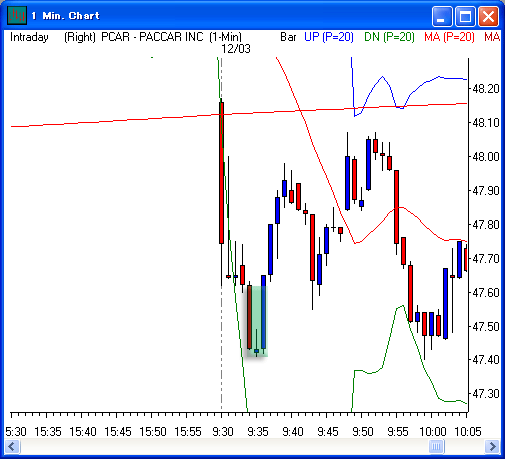Click the green highlighted candle region
The height and width of the screenshot is (459, 505).
[257, 321]
